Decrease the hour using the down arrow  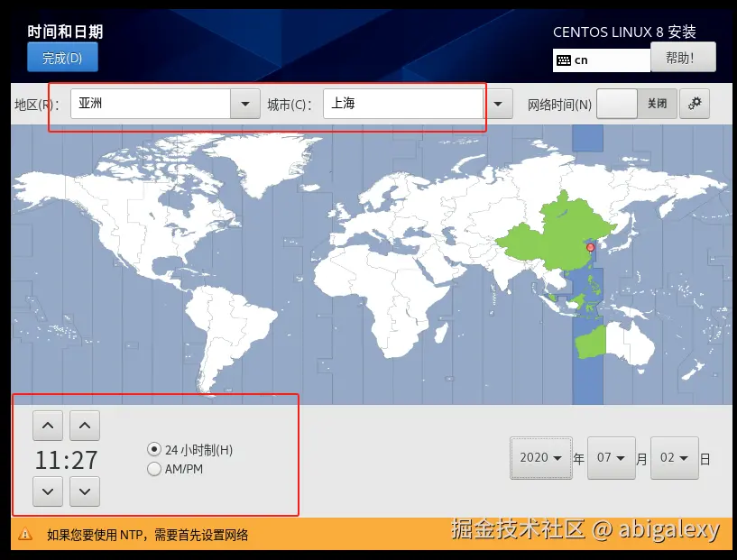(x=47, y=491)
